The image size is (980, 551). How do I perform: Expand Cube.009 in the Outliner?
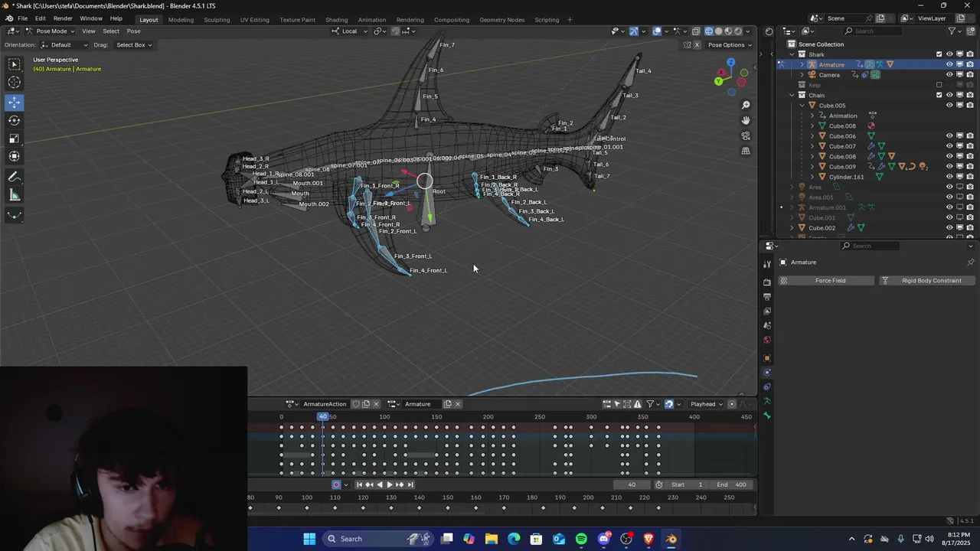pos(812,167)
